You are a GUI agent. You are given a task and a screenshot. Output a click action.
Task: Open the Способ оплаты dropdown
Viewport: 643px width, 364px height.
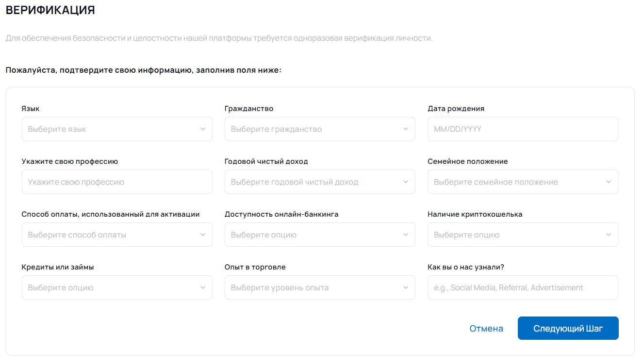coord(116,235)
